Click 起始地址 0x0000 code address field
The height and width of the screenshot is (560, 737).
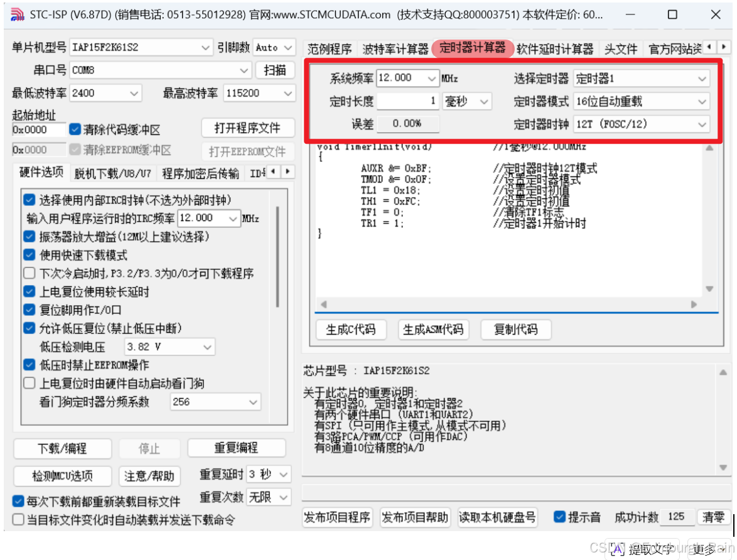[39, 130]
